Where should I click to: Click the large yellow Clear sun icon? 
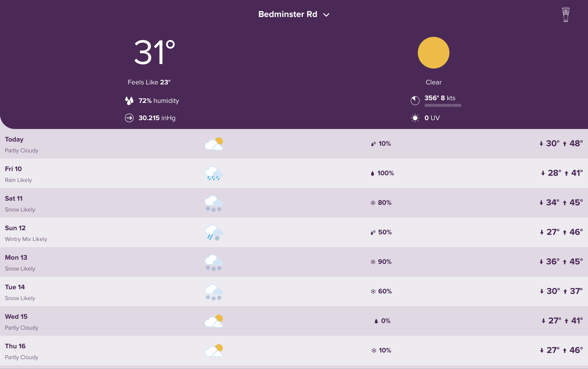(x=433, y=53)
